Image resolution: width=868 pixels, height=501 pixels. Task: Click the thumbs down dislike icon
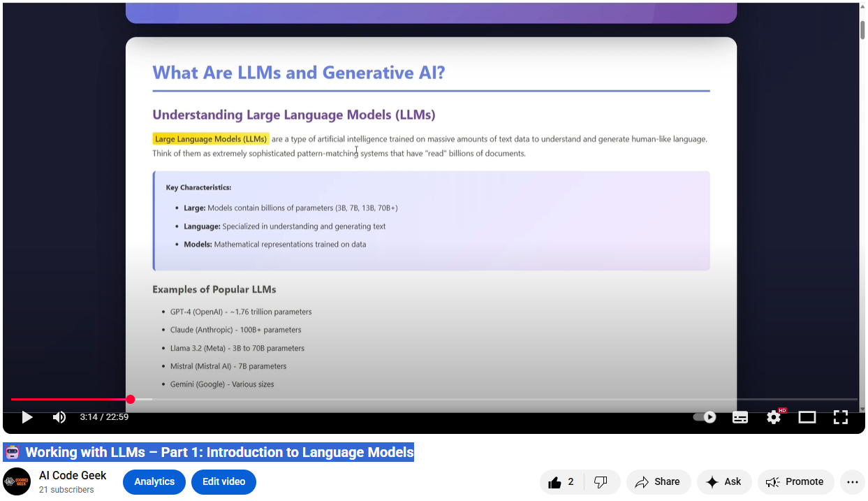(601, 482)
